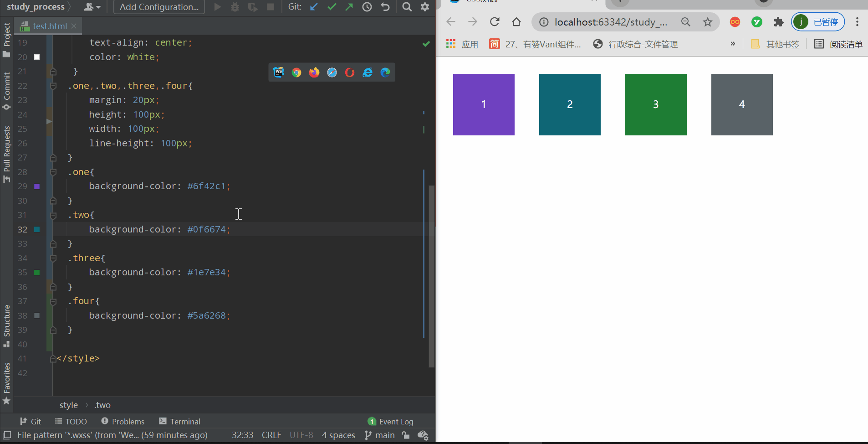Click the Debug bug icon

point(235,7)
